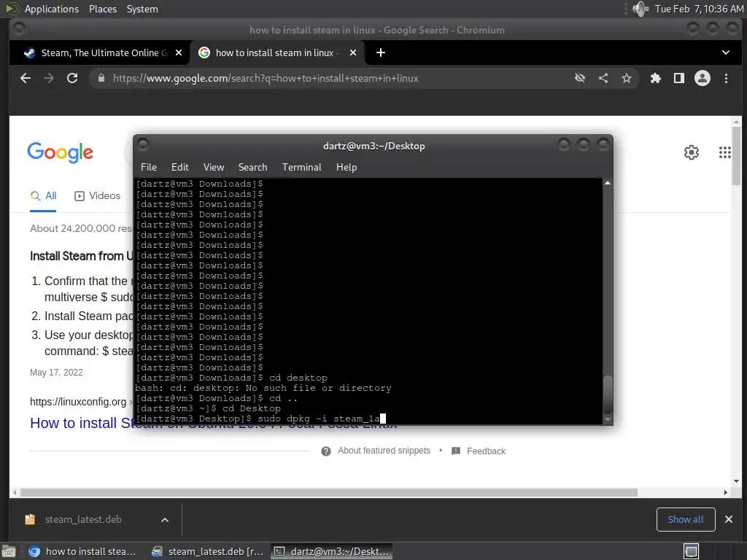The height and width of the screenshot is (560, 747).
Task: Open the System menu
Action: click(x=142, y=9)
